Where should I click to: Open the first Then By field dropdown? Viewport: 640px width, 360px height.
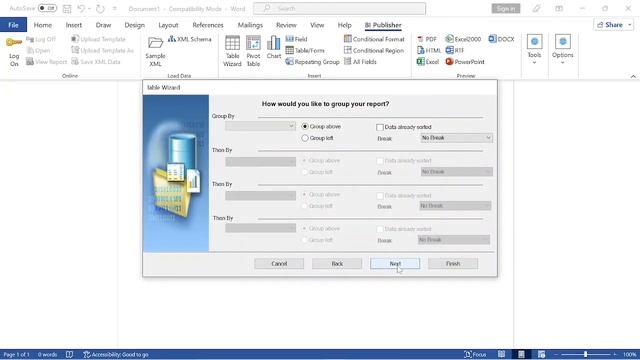260,162
